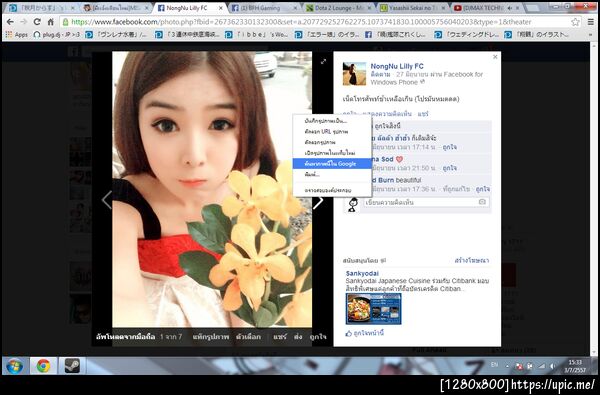Reload the page with the refresh icon

37,22
